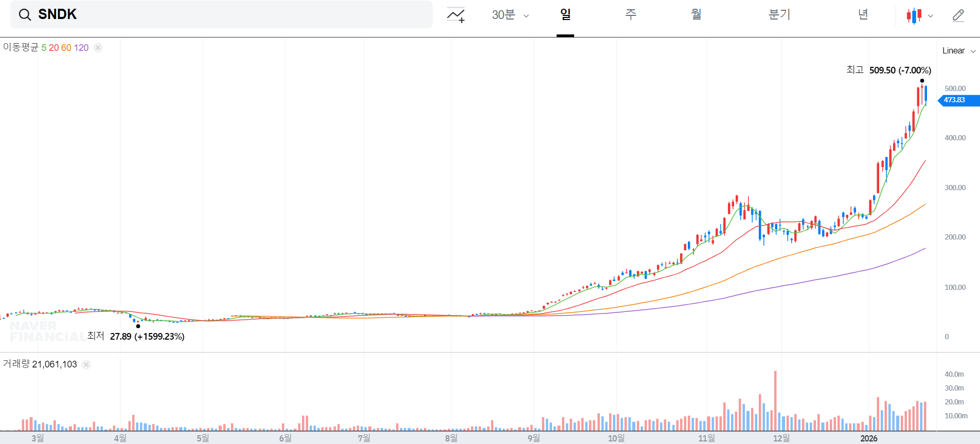Open the Linear scale dropdown
980x444 pixels.
[x=959, y=50]
